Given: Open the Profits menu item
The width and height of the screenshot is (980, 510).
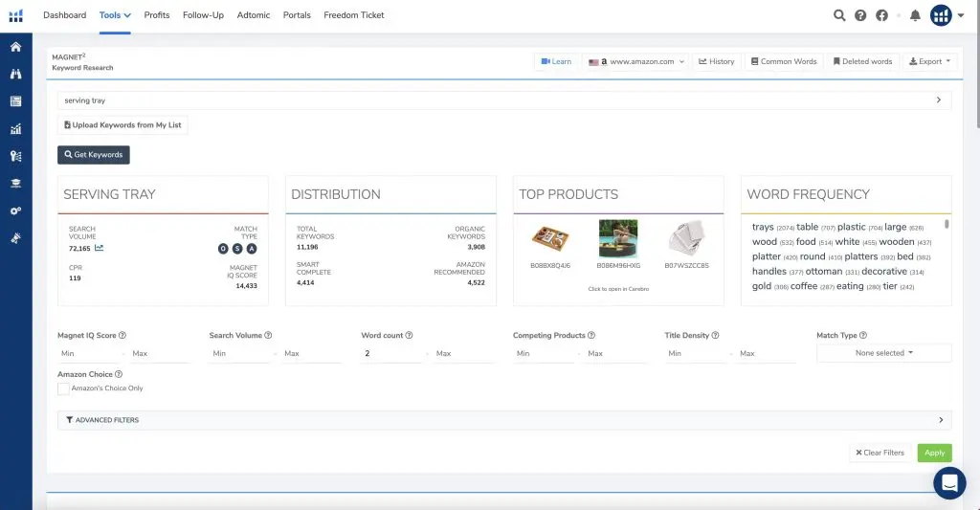Looking at the screenshot, I should [x=157, y=15].
